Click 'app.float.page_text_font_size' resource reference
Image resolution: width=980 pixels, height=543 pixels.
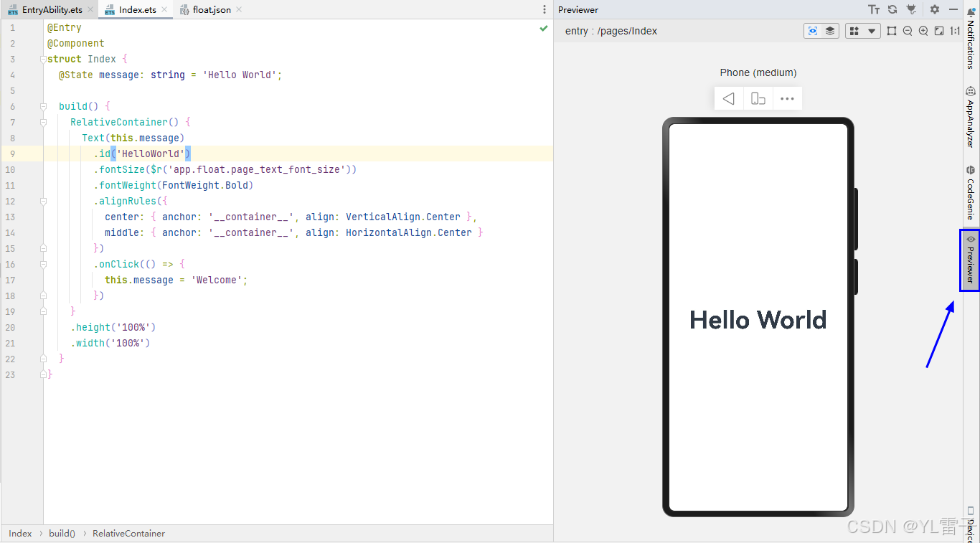tap(257, 169)
